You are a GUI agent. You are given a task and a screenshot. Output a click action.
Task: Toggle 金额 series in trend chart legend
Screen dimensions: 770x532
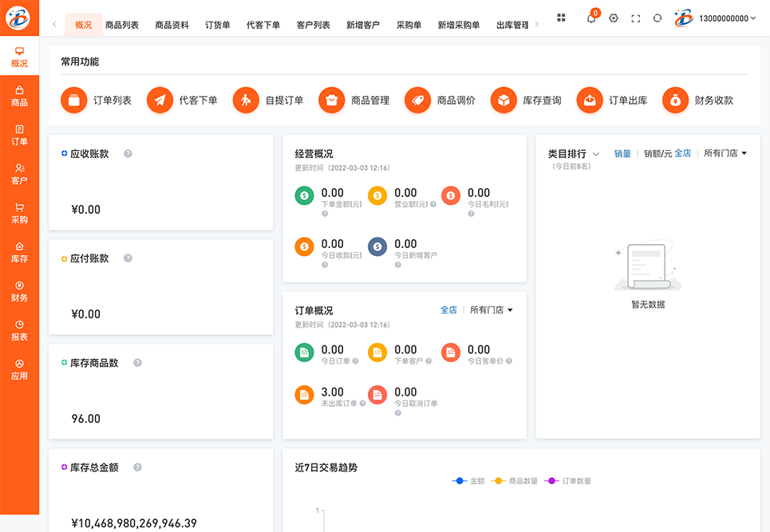click(x=468, y=481)
